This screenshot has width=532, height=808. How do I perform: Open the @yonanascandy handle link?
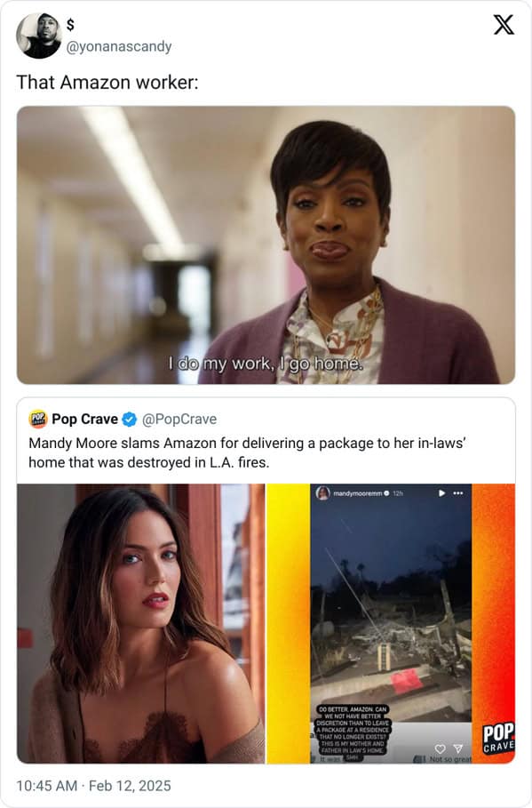[x=119, y=46]
